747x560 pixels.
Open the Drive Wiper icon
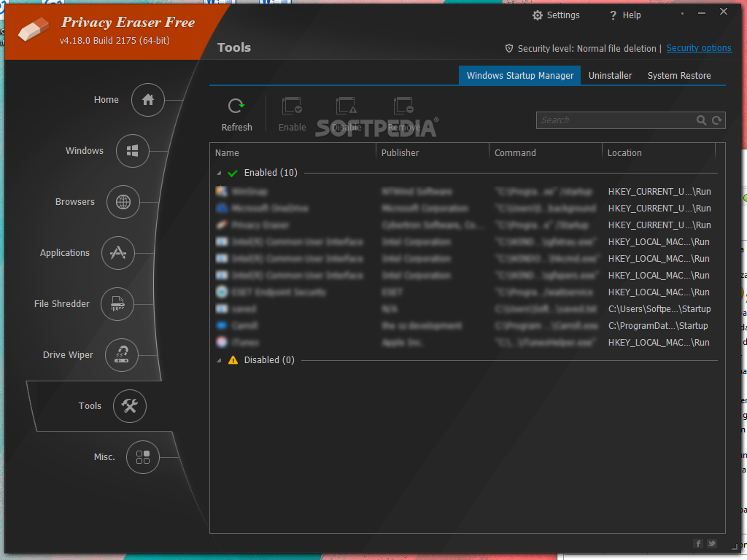point(122,355)
